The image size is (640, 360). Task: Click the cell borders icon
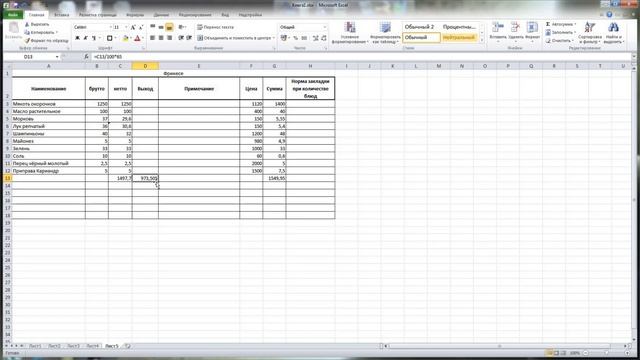pyautogui.click(x=109, y=38)
